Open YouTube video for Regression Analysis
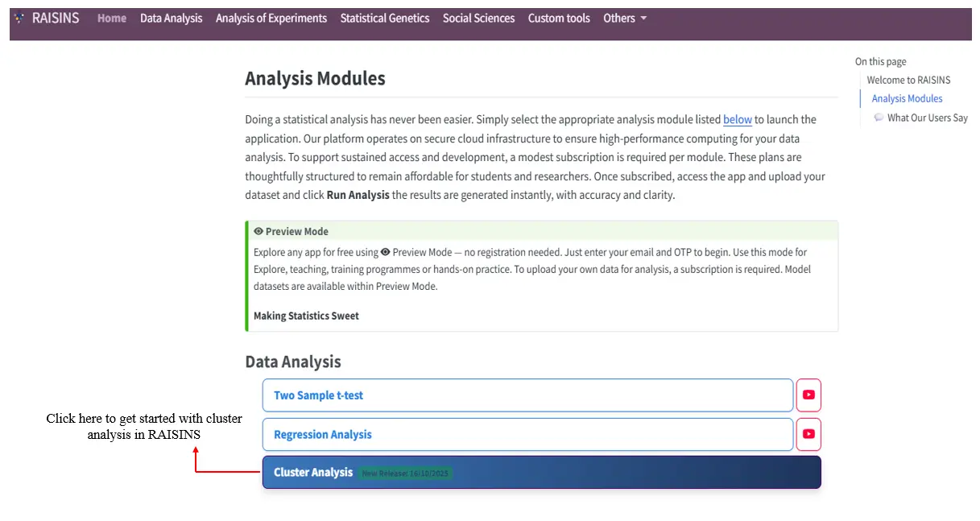980x521 pixels. pyautogui.click(x=808, y=434)
